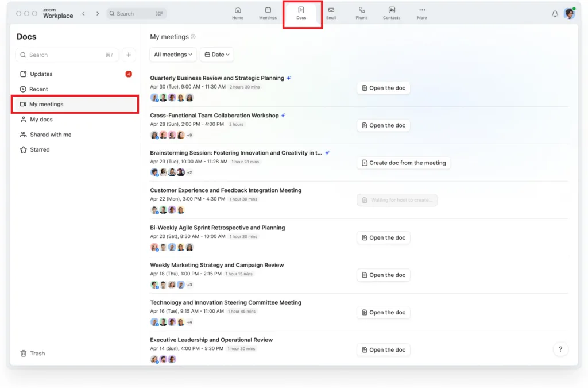Create a new doc with the plus icon
Screen dimensions: 588x388
click(x=128, y=55)
